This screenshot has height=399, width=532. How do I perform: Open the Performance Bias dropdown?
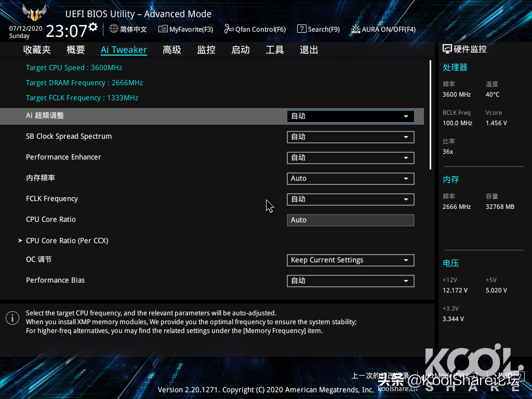pyautogui.click(x=351, y=281)
